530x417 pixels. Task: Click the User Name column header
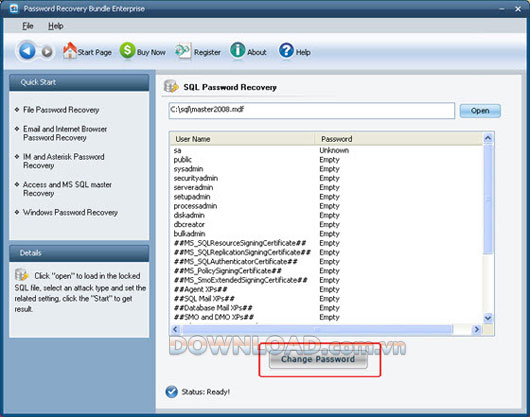242,139
